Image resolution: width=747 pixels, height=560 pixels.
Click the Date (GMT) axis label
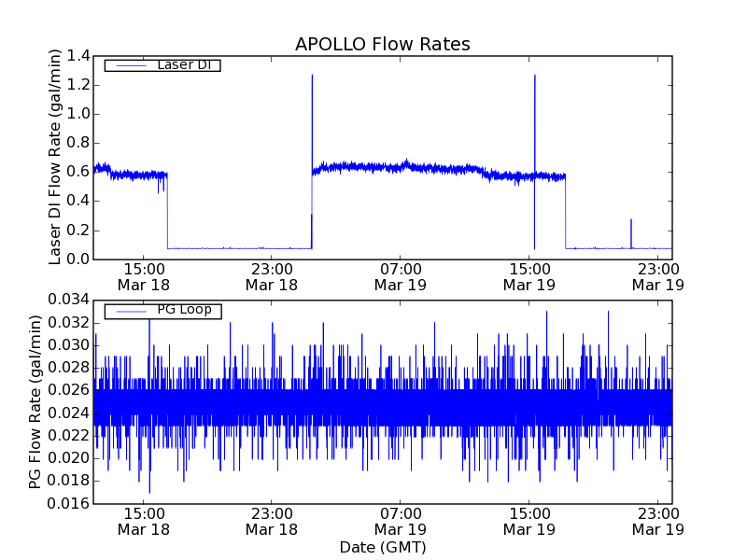pos(383,547)
